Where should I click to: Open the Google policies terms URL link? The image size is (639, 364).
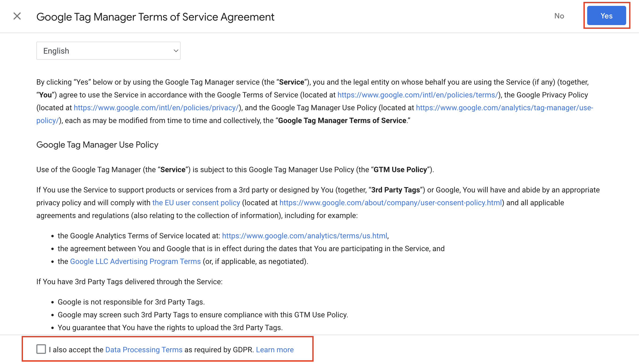418,95
